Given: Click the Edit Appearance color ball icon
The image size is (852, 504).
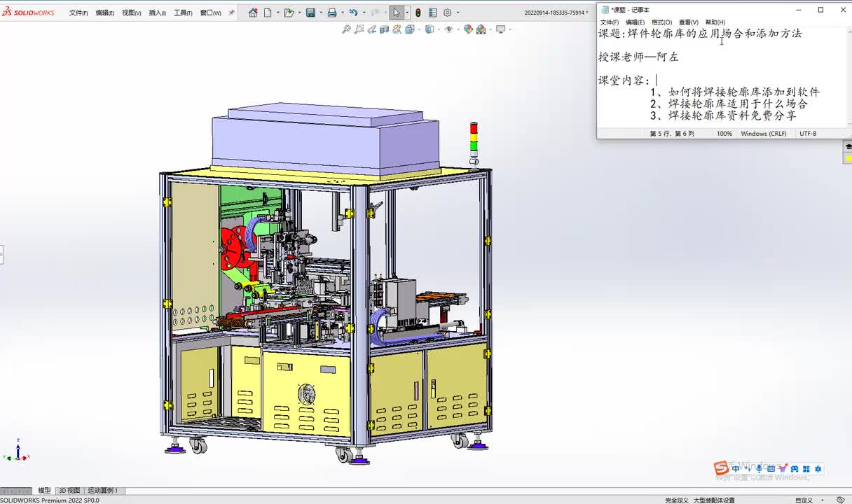Looking at the screenshot, I should pos(468,29).
